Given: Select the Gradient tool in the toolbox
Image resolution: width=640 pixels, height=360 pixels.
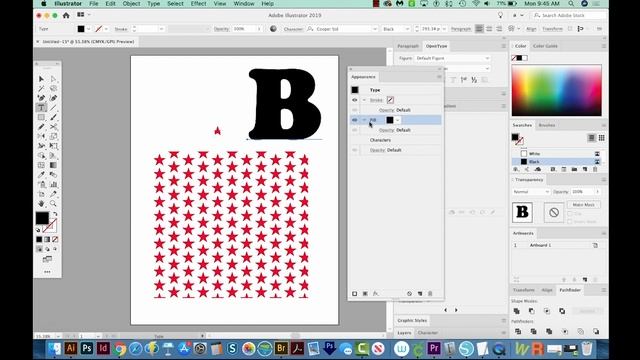Looking at the screenshot, I should 53,165.
